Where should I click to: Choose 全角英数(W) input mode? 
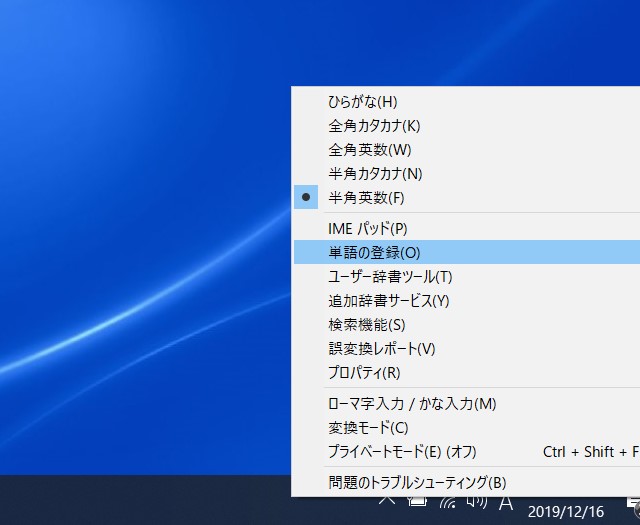(467, 149)
